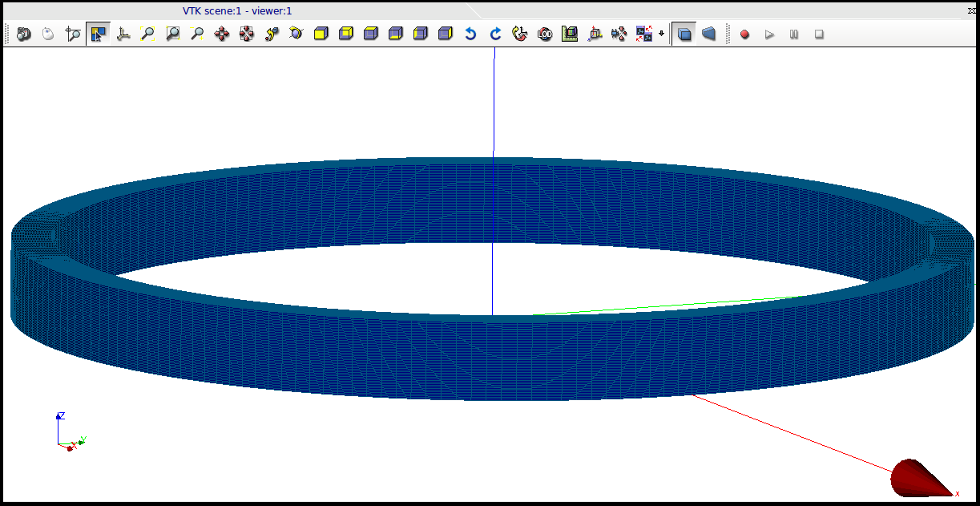The height and width of the screenshot is (506, 980).
Task: Toggle trihedron axes visibility
Action: pos(123,34)
